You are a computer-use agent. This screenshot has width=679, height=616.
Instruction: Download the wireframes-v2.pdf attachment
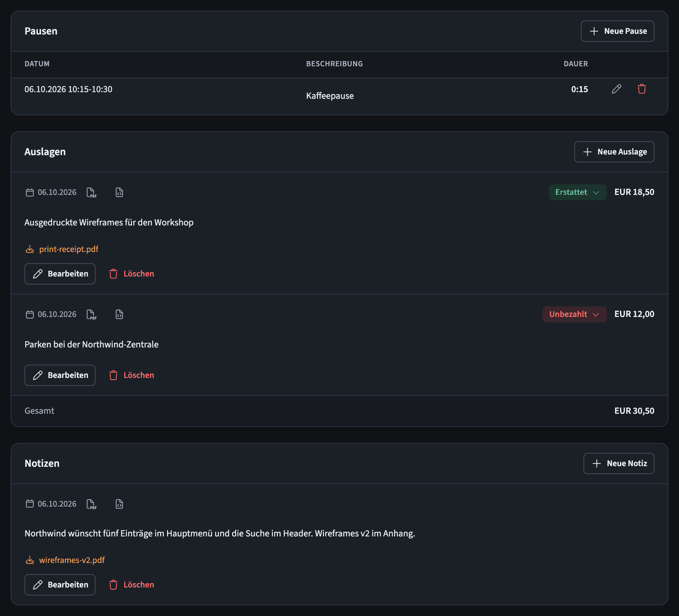[x=72, y=560]
